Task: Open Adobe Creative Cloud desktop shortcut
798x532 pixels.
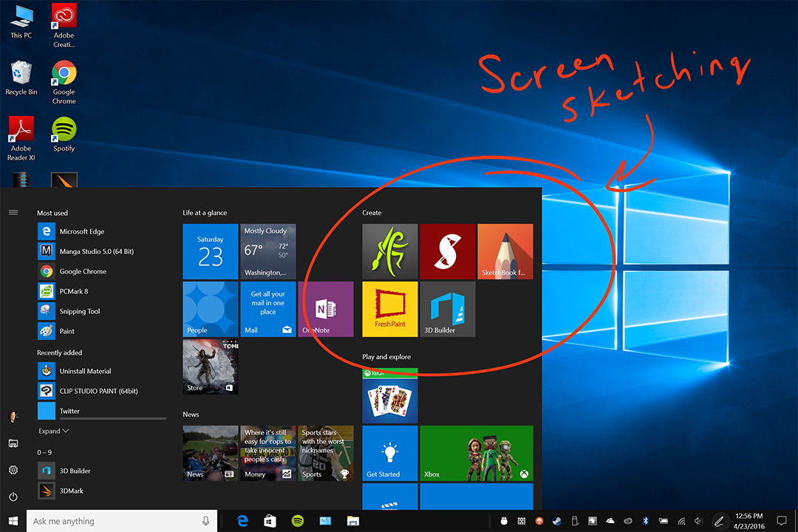Action: (x=64, y=25)
